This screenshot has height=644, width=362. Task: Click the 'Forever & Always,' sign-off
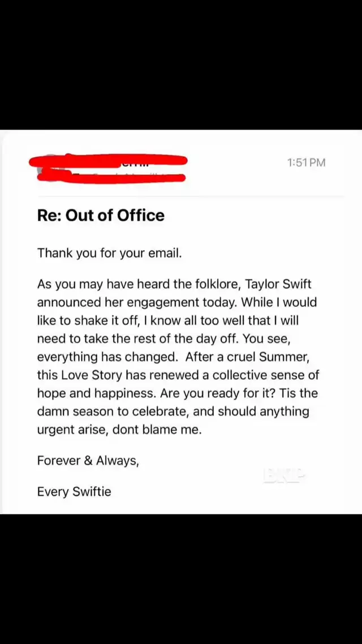pyautogui.click(x=88, y=461)
